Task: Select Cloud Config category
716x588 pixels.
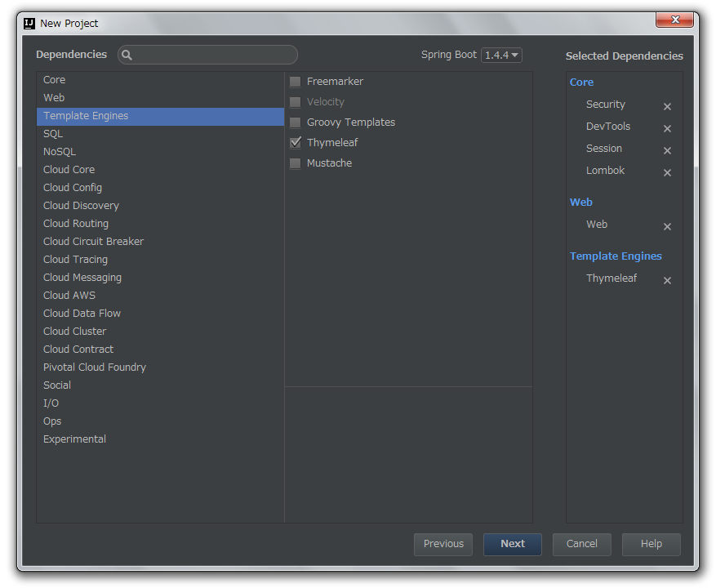Action: point(160,188)
